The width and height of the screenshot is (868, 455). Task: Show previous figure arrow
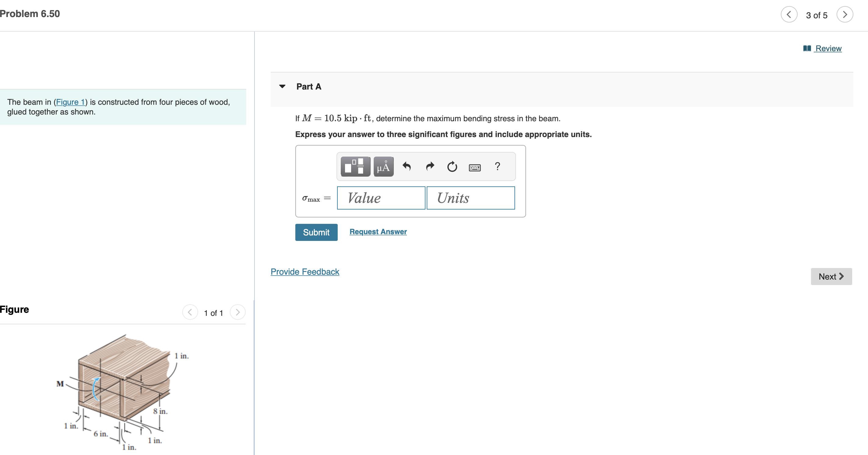[x=190, y=312]
